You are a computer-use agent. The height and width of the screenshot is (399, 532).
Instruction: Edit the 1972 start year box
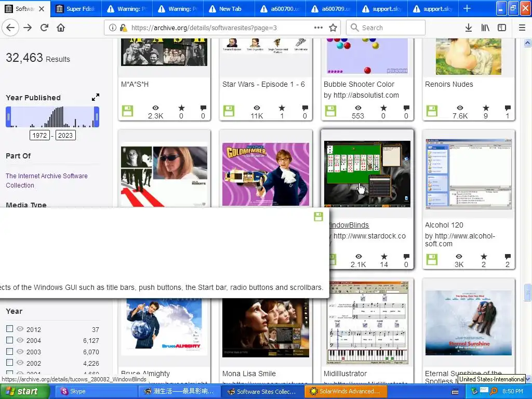39,136
